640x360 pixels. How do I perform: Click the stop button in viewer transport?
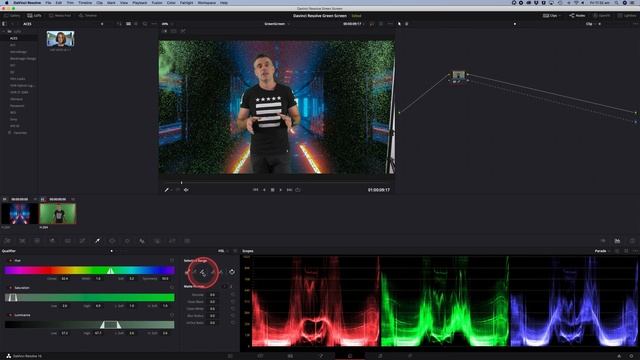tap(272, 190)
